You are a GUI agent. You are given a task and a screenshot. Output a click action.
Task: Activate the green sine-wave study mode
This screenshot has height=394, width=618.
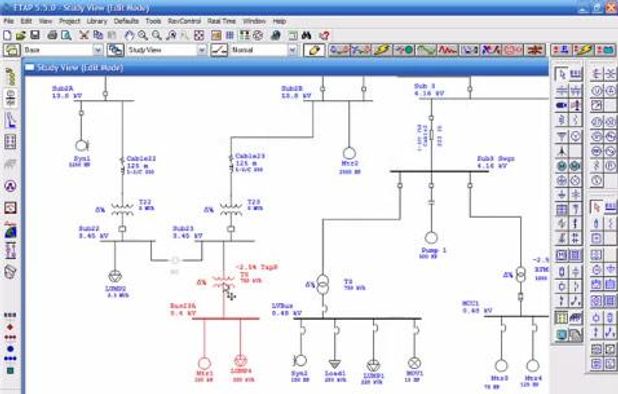(x=426, y=50)
